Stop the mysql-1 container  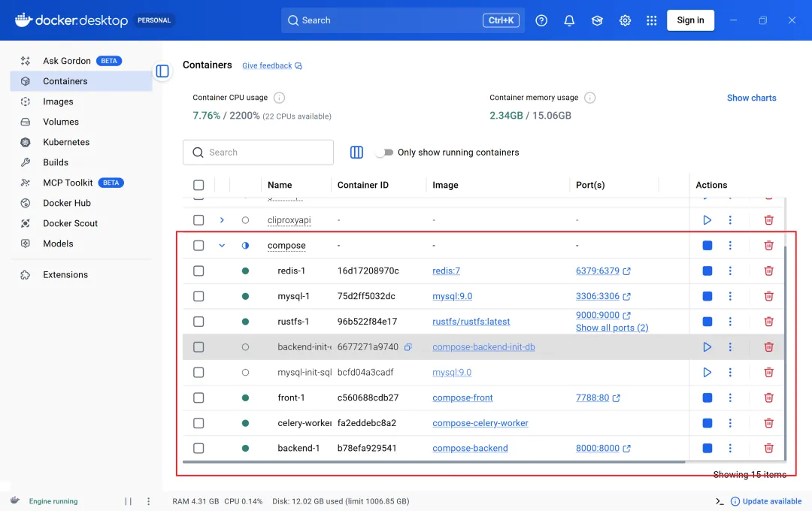(x=707, y=296)
